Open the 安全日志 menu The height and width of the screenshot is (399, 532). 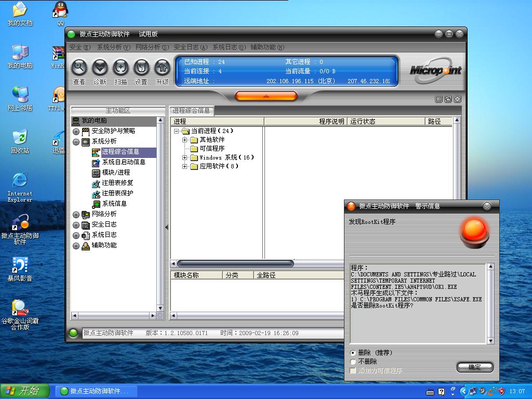pyautogui.click(x=190, y=47)
